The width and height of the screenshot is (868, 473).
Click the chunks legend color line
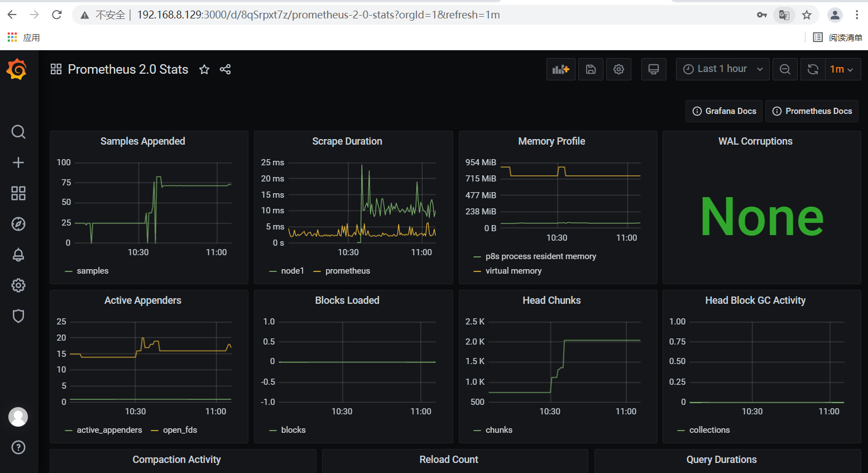point(477,431)
